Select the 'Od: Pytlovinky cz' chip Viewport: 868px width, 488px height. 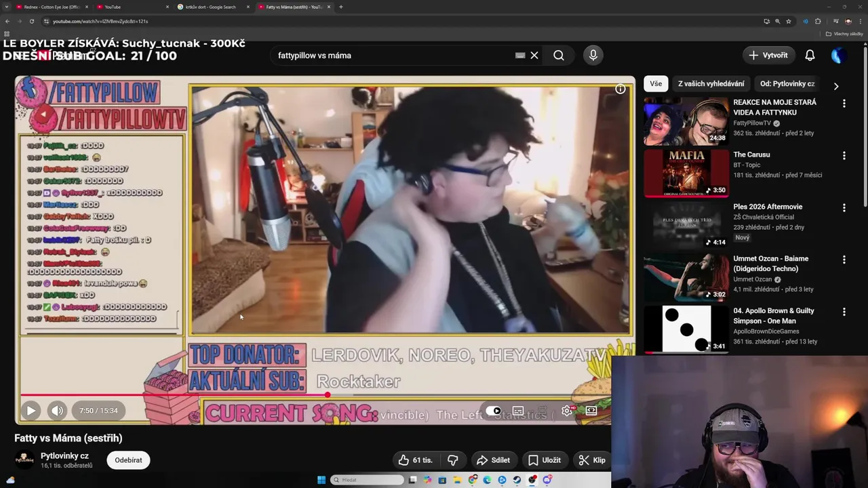pyautogui.click(x=787, y=84)
